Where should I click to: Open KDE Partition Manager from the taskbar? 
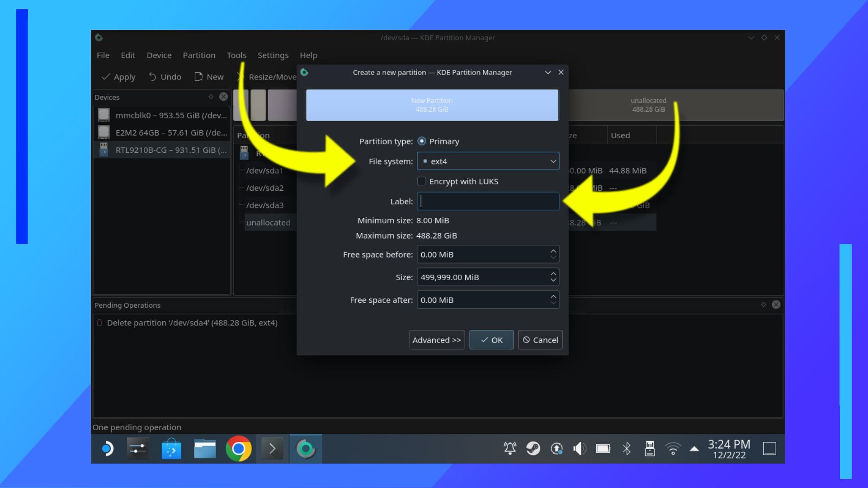(x=306, y=449)
